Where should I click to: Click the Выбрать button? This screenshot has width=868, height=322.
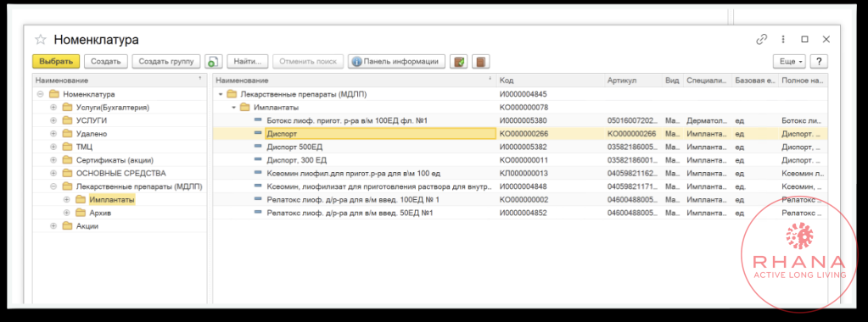(x=56, y=61)
